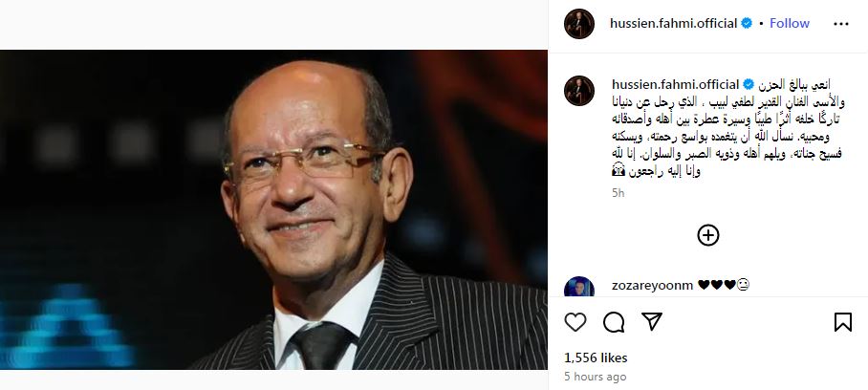Click zozareyoonm's avatar picture
The width and height of the screenshot is (868, 390).
tap(579, 288)
